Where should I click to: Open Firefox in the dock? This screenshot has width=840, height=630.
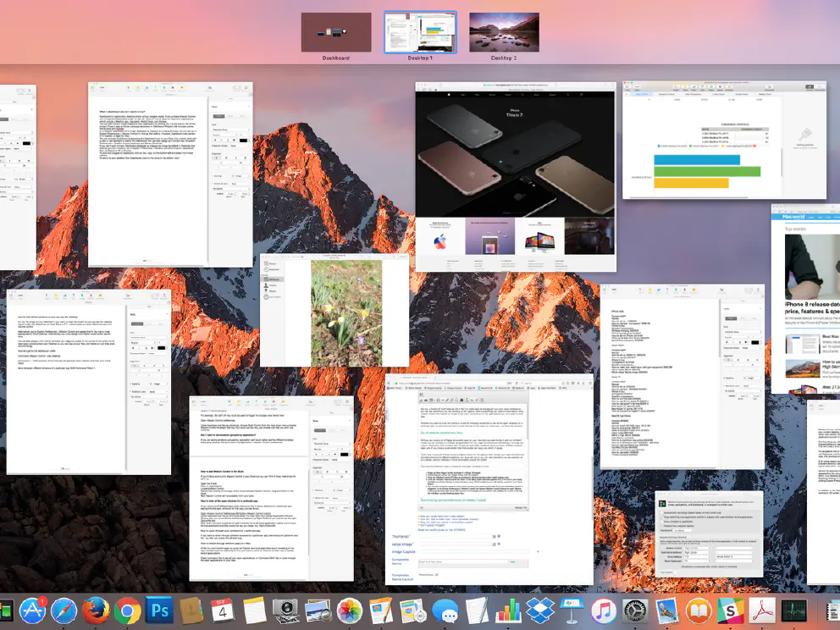[96, 611]
